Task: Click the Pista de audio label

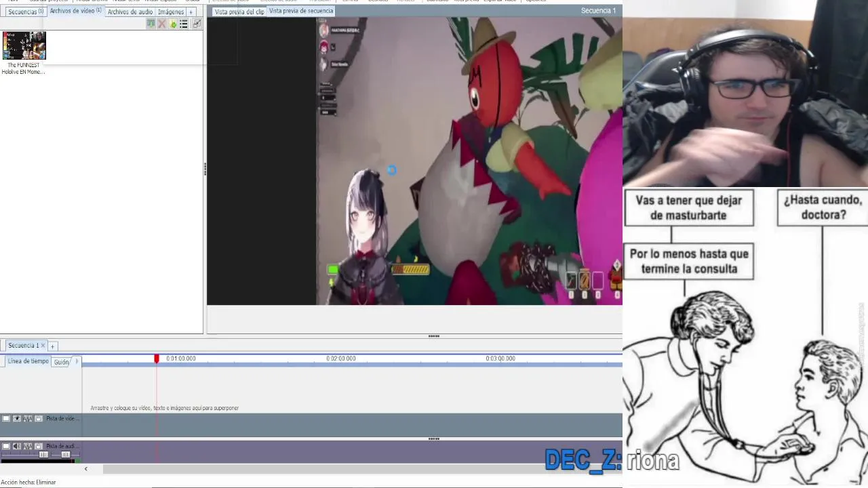Action: 62,446
